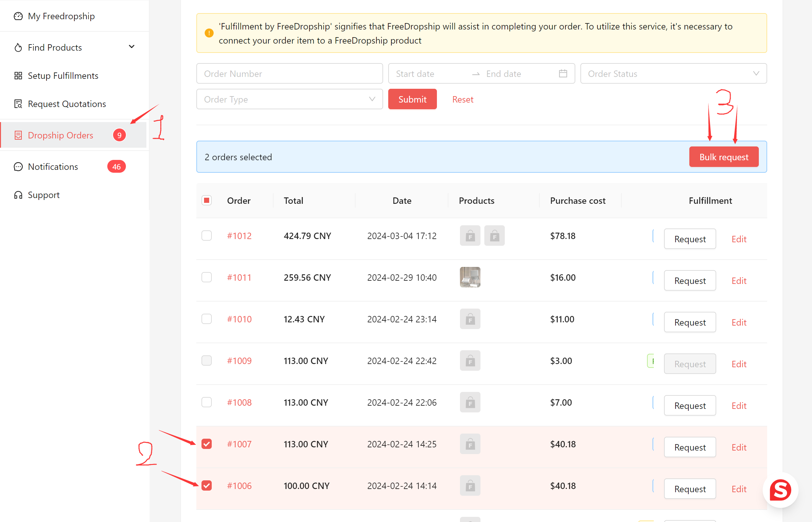Open My Freedropship menu item
The height and width of the screenshot is (522, 812).
(75, 16)
